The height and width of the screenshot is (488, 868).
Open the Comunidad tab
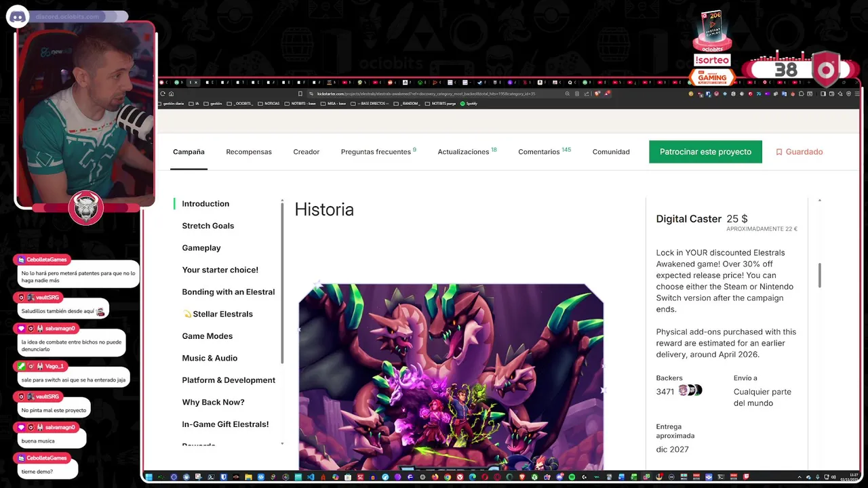click(611, 152)
